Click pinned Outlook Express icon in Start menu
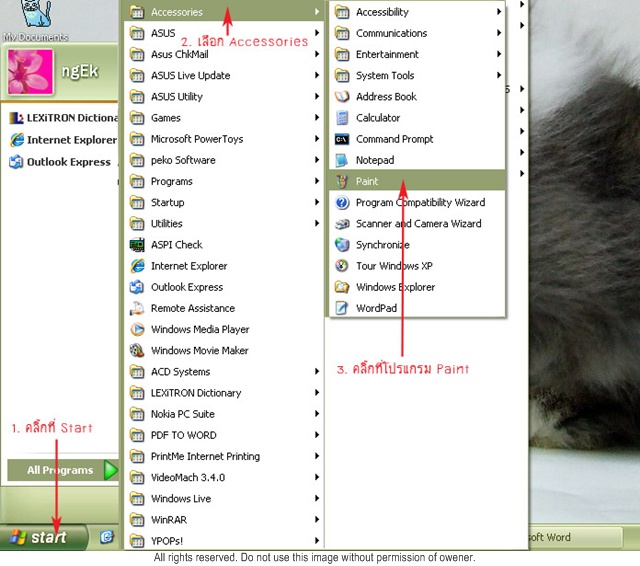This screenshot has height=566, width=640. [x=16, y=162]
